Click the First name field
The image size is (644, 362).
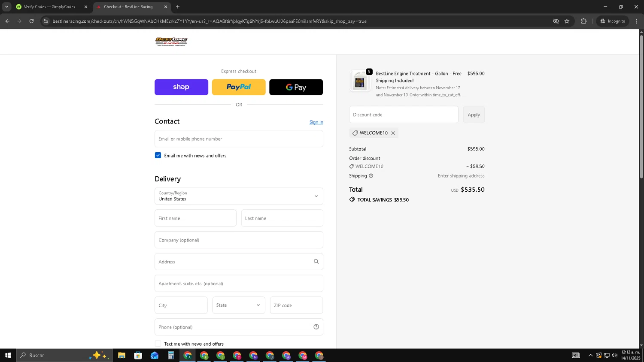point(195,218)
